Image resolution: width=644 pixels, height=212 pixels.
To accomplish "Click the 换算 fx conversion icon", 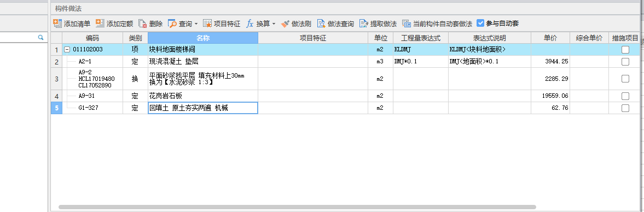I will tap(250, 24).
